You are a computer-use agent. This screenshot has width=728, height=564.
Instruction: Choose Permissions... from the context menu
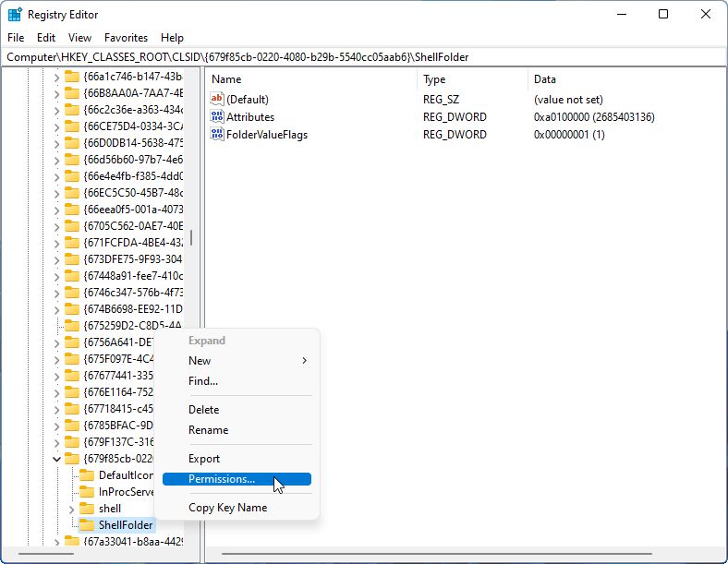point(237,479)
